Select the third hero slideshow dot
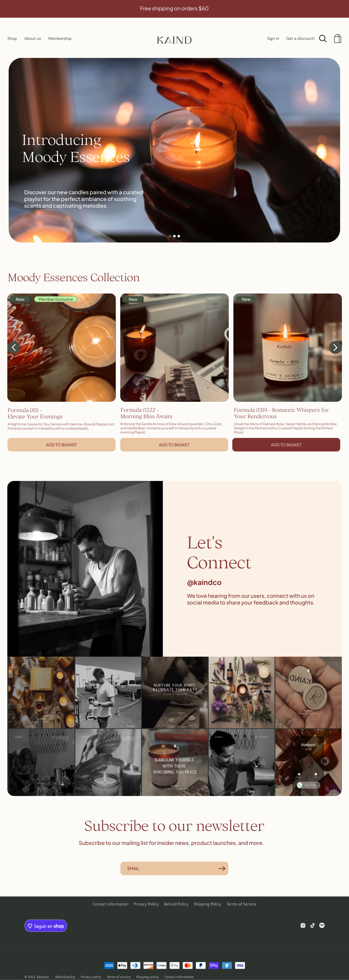Screen dimensions: 349x980 (x=178, y=236)
